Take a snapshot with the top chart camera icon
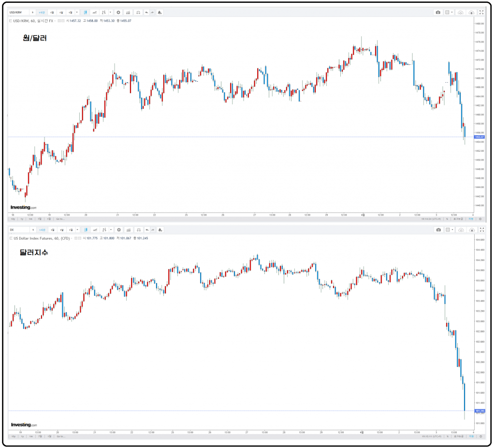Image resolution: width=495 pixels, height=448 pixels. pos(438,12)
